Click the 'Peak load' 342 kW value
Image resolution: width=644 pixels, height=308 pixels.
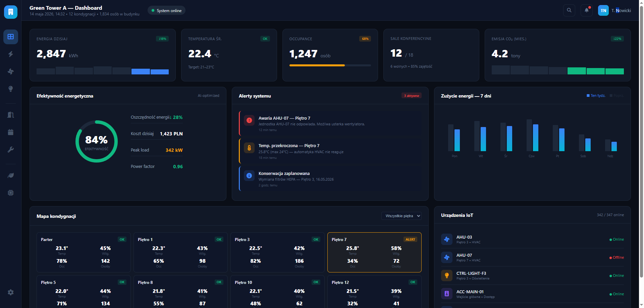coord(174,150)
